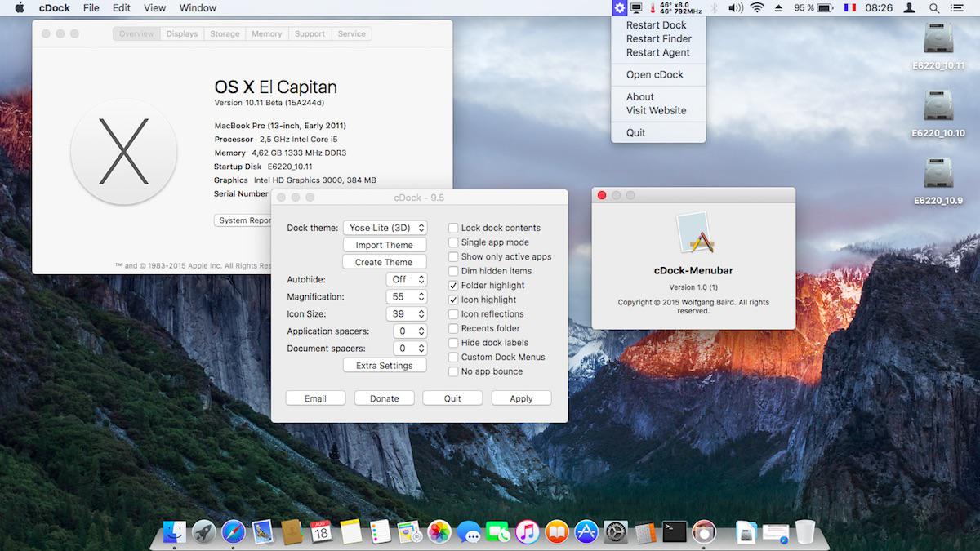
Task: Enable Lock dock contents checkbox
Action: click(454, 229)
